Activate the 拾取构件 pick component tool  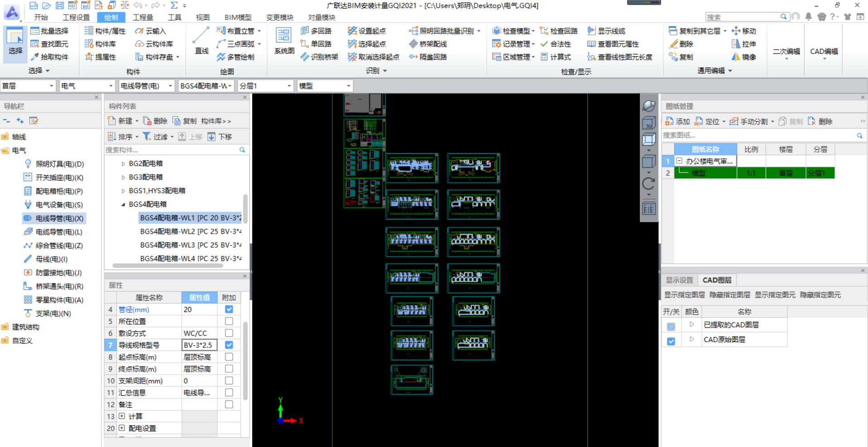[x=49, y=57]
